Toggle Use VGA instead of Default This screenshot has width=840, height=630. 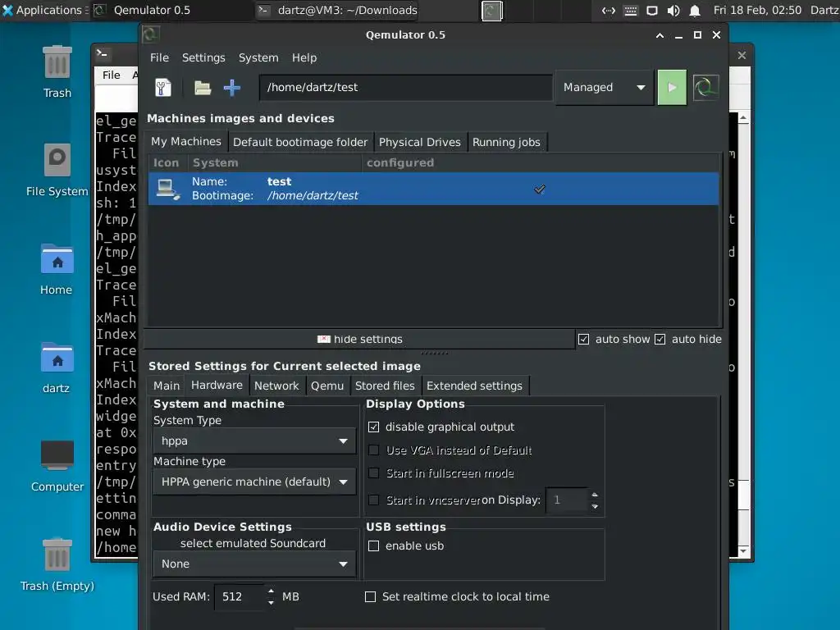pos(374,450)
